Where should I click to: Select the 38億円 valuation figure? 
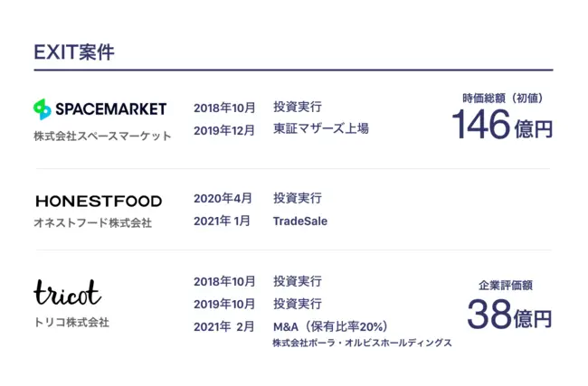tap(509, 314)
